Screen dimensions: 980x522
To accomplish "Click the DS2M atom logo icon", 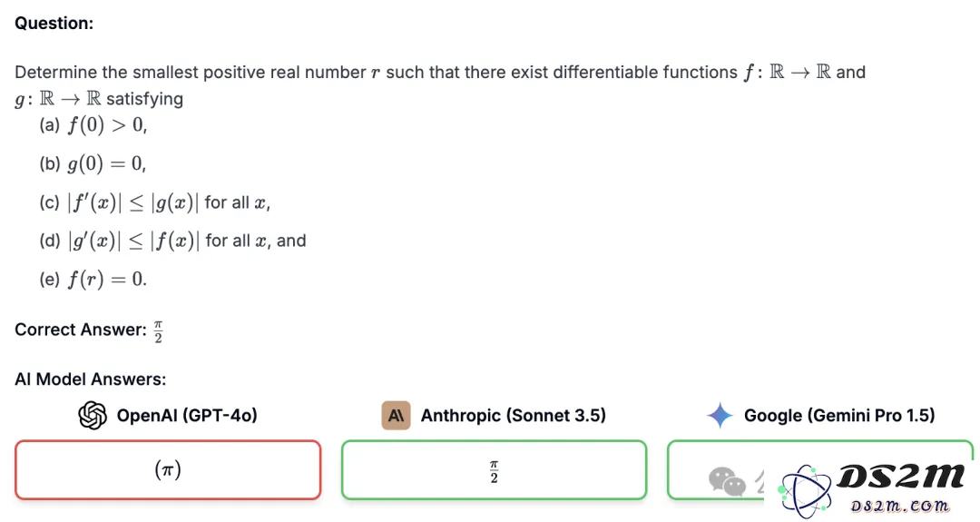I will click(x=805, y=492).
